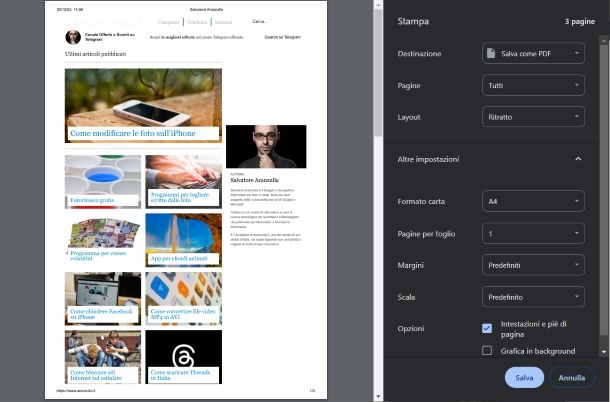
Task: Open the Margini dropdown
Action: point(533,265)
